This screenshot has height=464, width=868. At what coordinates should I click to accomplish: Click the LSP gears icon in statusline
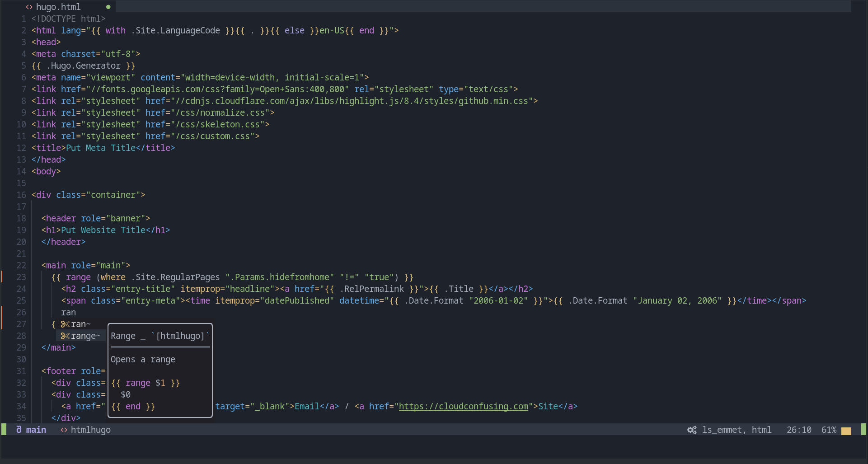pyautogui.click(x=692, y=430)
